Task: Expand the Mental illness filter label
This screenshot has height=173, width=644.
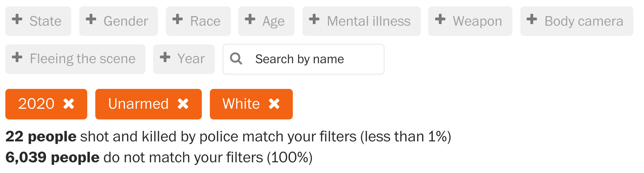Action: point(369,21)
